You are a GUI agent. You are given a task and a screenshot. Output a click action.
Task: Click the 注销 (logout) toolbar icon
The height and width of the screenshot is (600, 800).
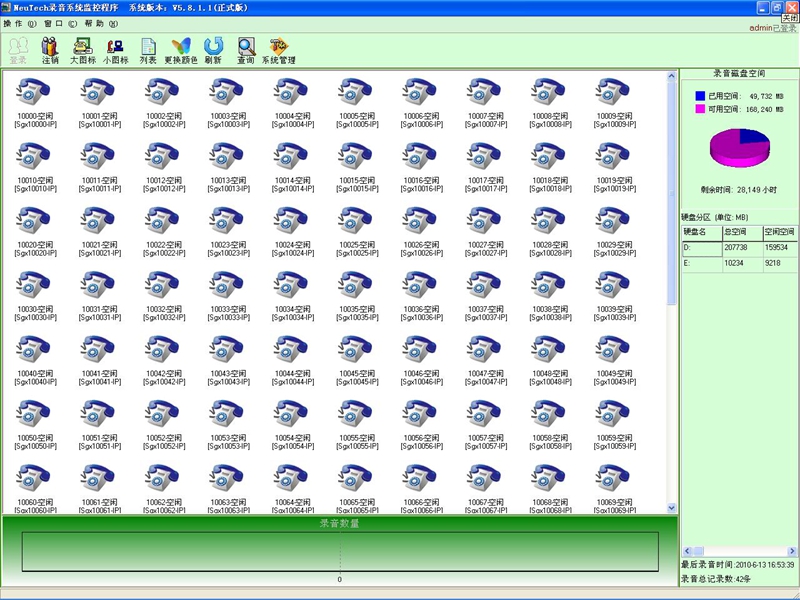50,49
